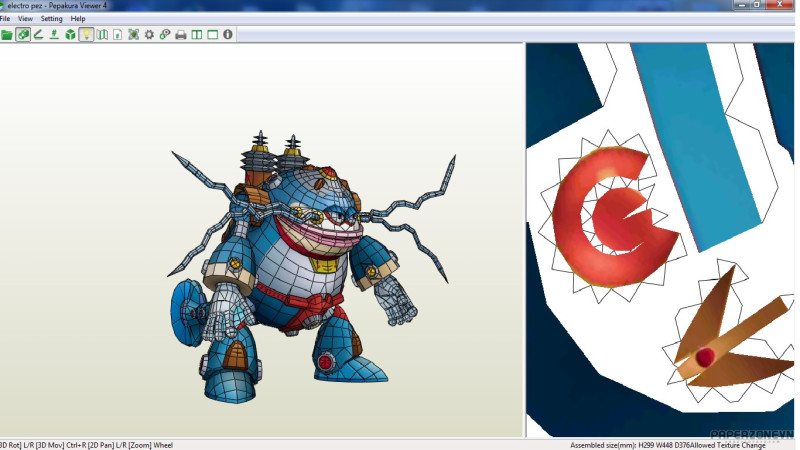Click the edge ID number icon
The height and width of the screenshot is (450, 800).
coord(54,35)
